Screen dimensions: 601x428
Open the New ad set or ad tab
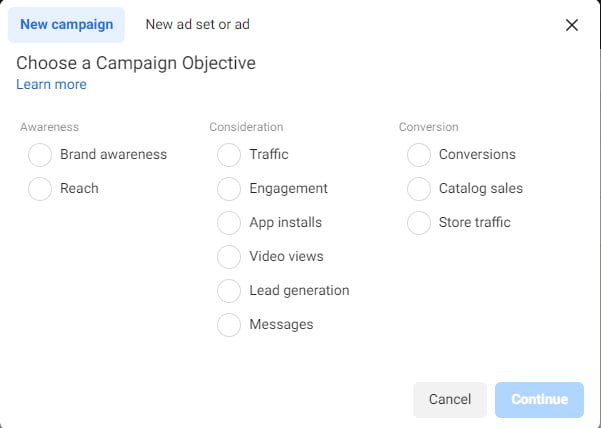(197, 25)
